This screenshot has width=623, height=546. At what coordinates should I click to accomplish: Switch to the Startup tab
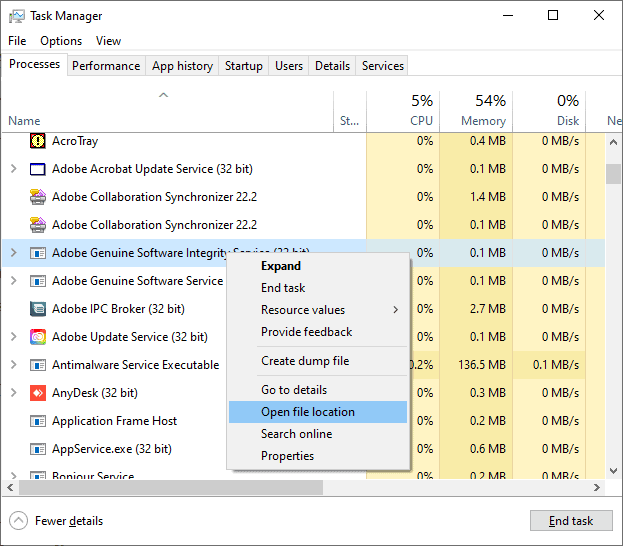coord(244,66)
